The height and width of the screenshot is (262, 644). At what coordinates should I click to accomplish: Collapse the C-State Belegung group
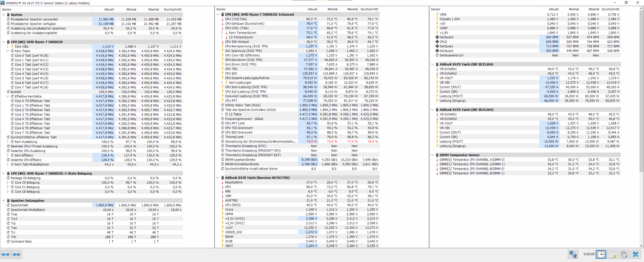tap(4, 174)
